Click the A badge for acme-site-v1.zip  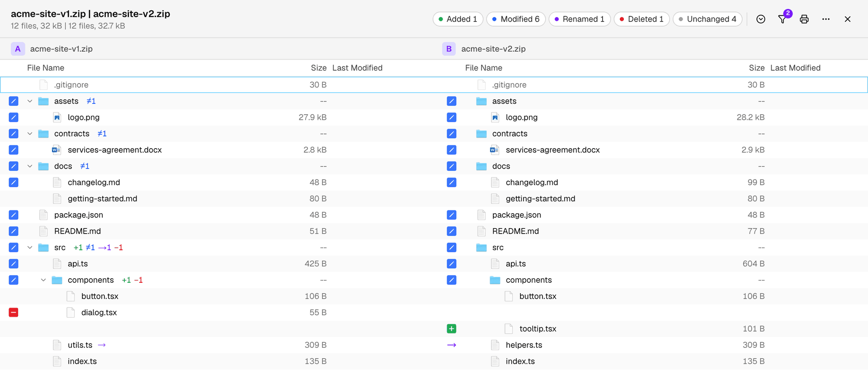click(x=18, y=49)
